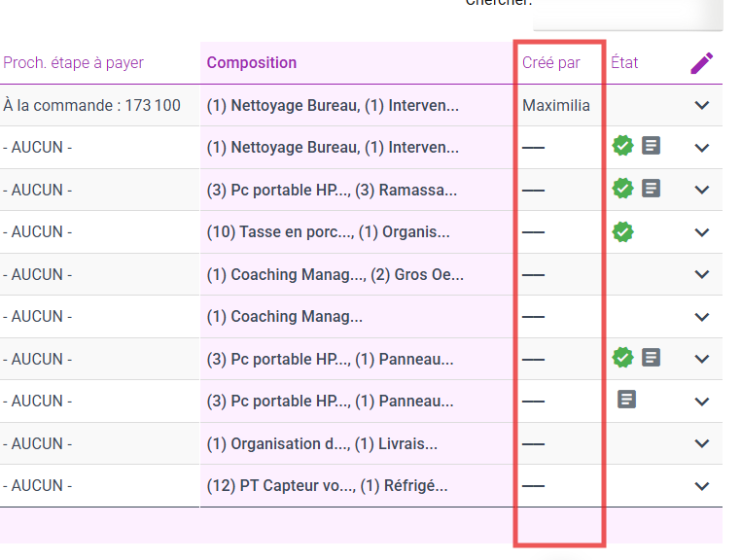
Task: Expand the Tasse en porc row details
Action: pyautogui.click(x=702, y=232)
